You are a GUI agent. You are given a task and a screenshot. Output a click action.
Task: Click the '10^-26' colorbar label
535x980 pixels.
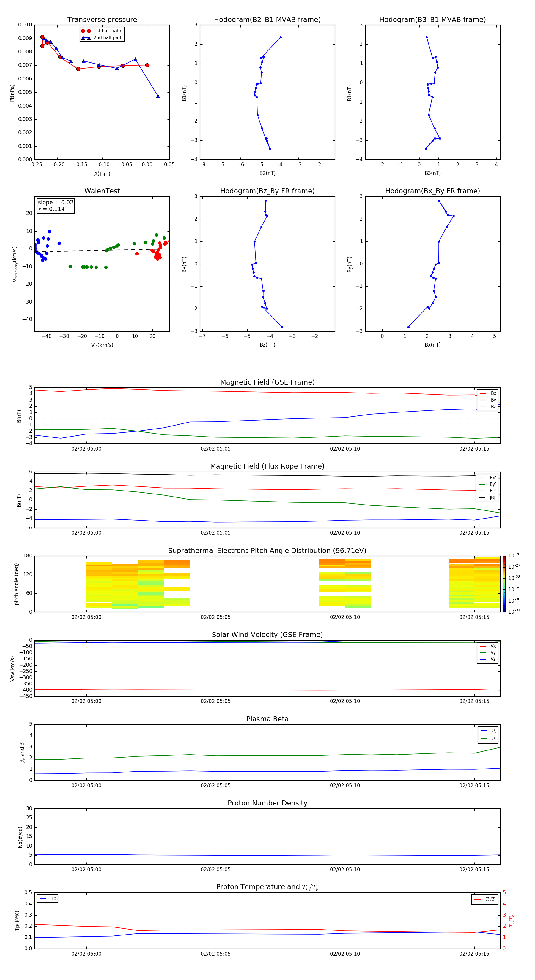514,555
